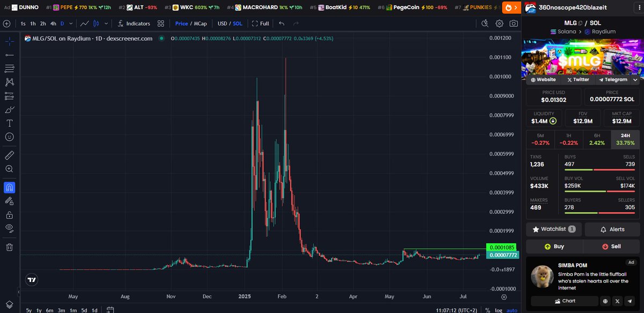Open the indicator templates grid icon
The height and width of the screenshot is (313, 644).
(161, 24)
